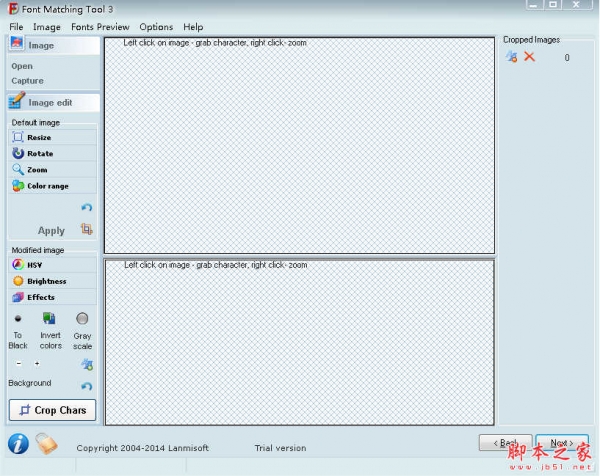This screenshot has width=600, height=476.
Task: Click the Zoom magnifier icon
Action: point(18,169)
